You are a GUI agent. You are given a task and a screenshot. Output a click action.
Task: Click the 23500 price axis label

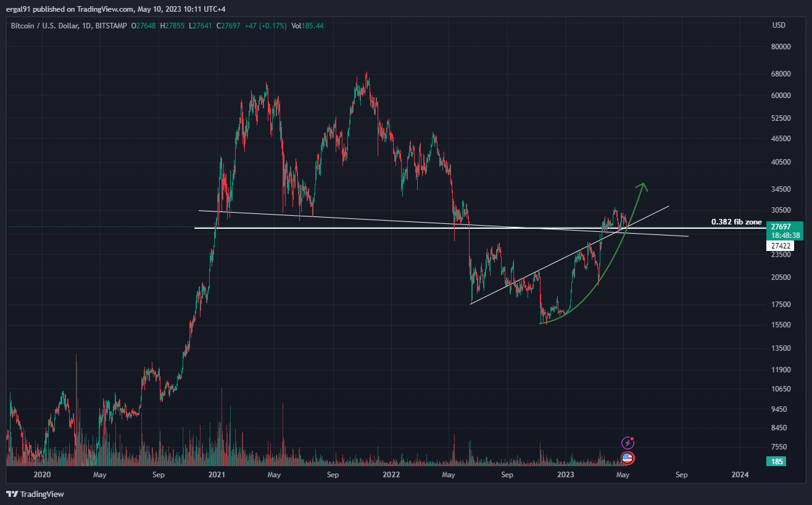coord(781,254)
